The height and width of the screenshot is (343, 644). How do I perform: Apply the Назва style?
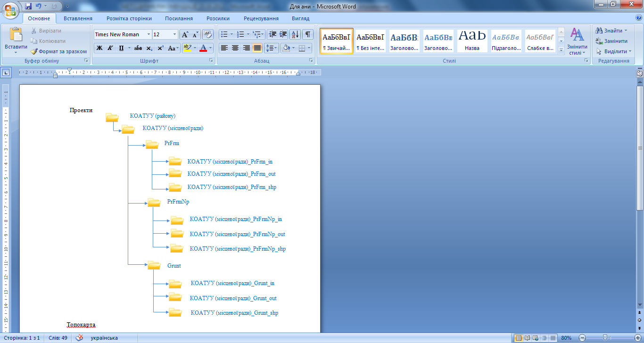click(x=472, y=41)
